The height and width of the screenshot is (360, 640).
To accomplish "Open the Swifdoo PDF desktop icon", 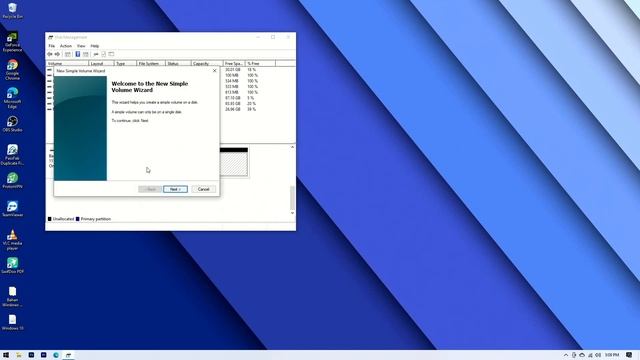I will click(12, 265).
